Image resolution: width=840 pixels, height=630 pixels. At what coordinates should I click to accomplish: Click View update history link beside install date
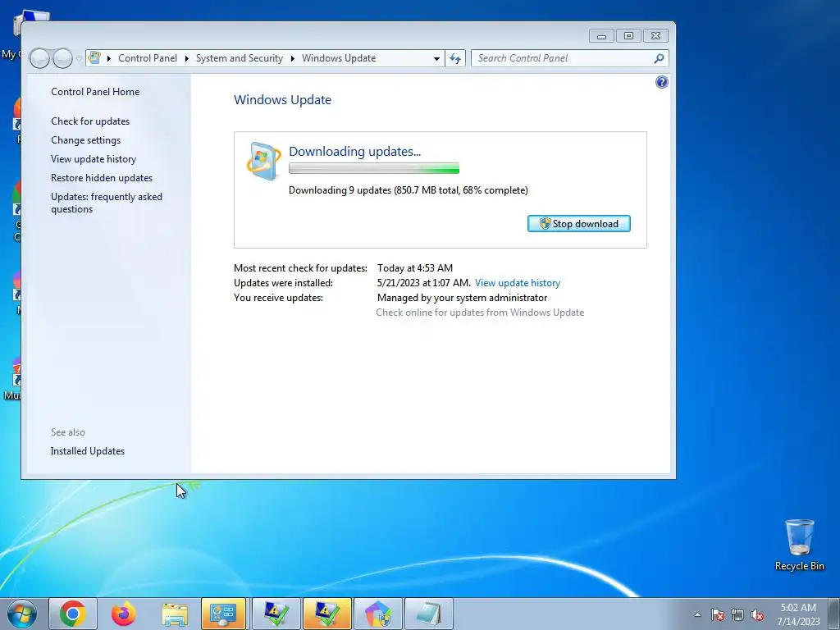click(x=518, y=283)
